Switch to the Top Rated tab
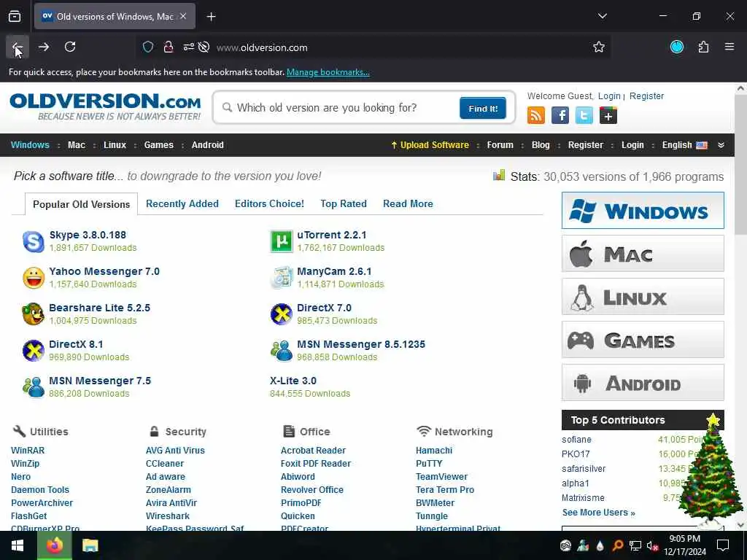This screenshot has height=560, width=747. point(344,204)
